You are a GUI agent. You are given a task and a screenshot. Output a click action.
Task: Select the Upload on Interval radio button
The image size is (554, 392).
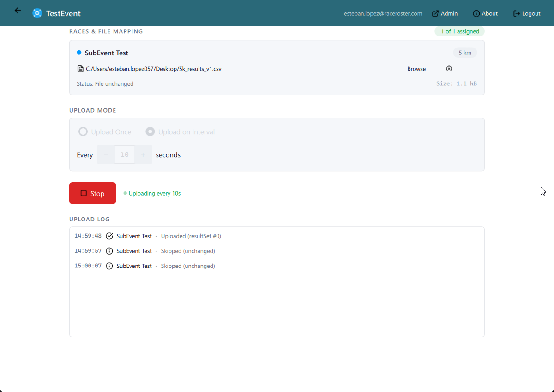pyautogui.click(x=150, y=131)
